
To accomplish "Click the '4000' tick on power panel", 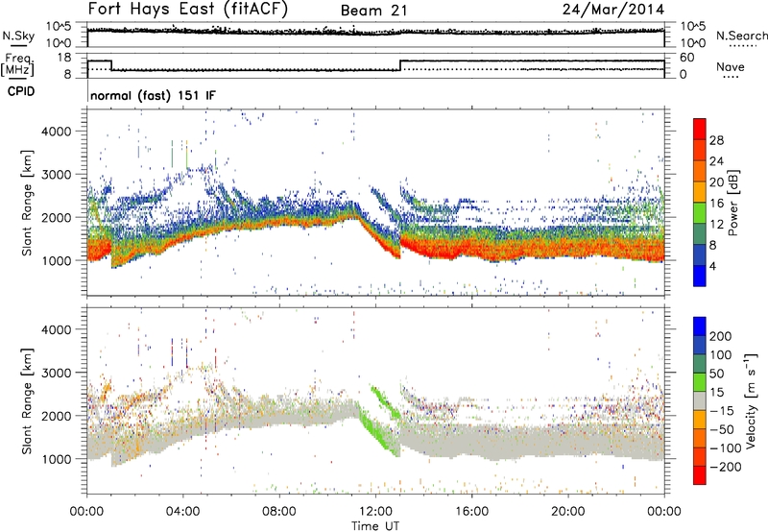I will click(57, 132).
